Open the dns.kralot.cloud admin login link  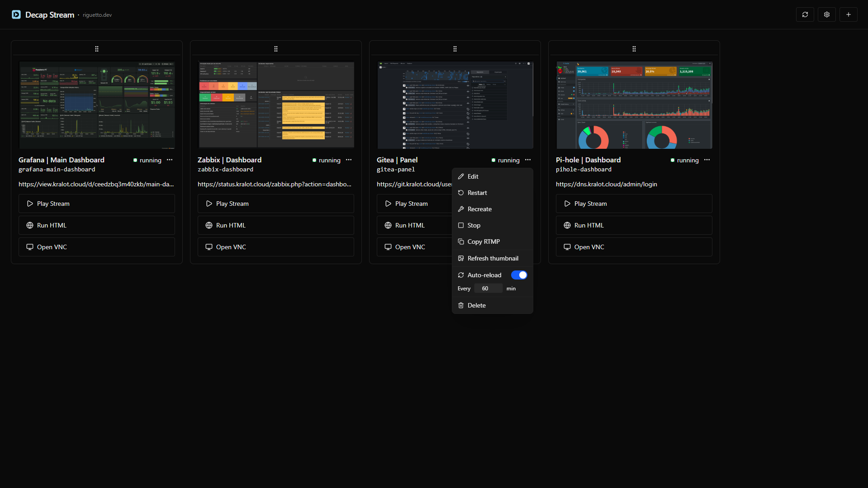pyautogui.click(x=606, y=184)
